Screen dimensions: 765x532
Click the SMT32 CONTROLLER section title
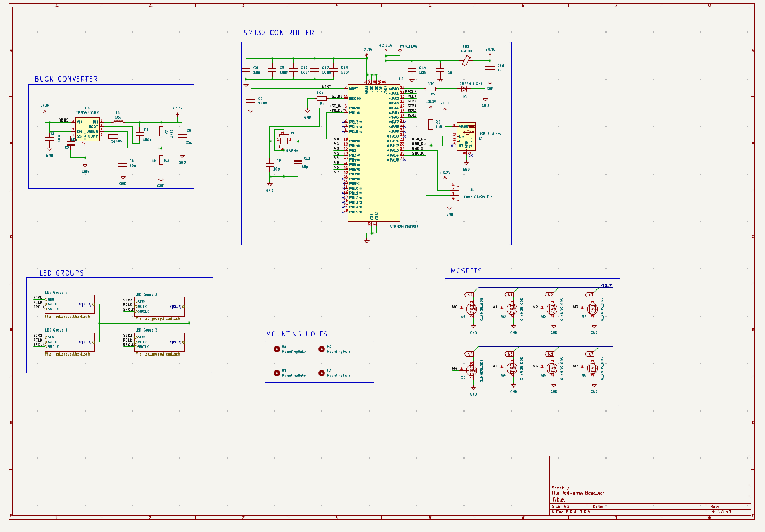(x=278, y=33)
